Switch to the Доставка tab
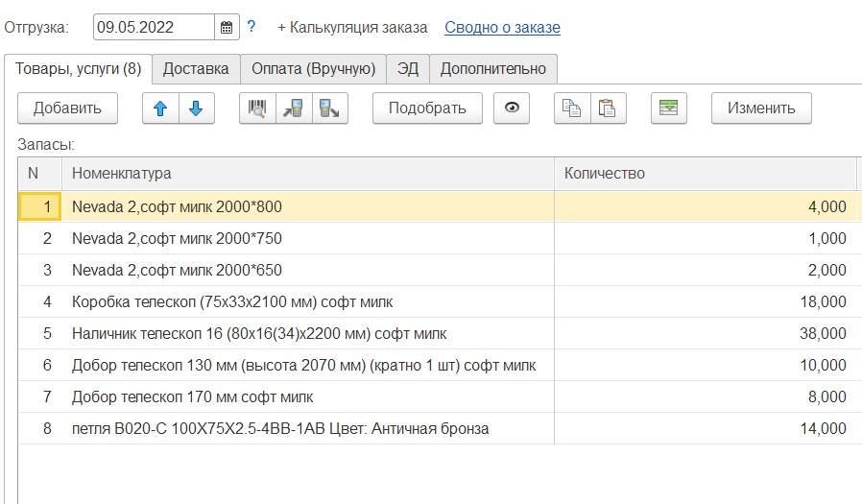The height and width of the screenshot is (504, 862). (x=196, y=69)
